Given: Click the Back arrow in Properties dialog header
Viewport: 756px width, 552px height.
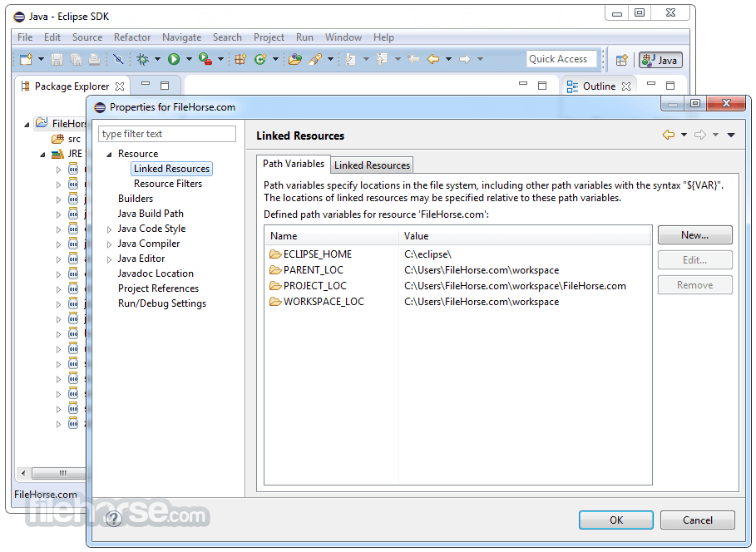Looking at the screenshot, I should tap(668, 135).
